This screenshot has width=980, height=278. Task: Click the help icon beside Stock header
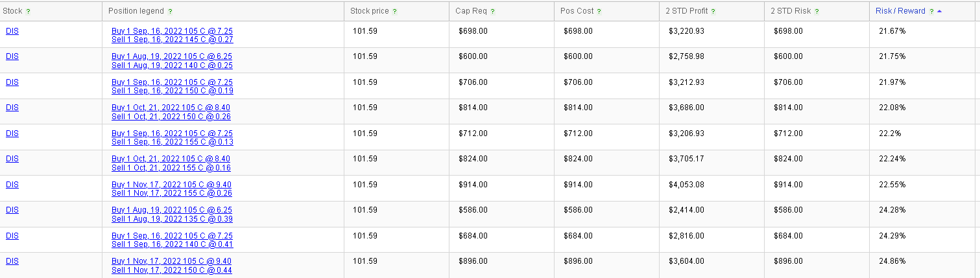point(29,12)
